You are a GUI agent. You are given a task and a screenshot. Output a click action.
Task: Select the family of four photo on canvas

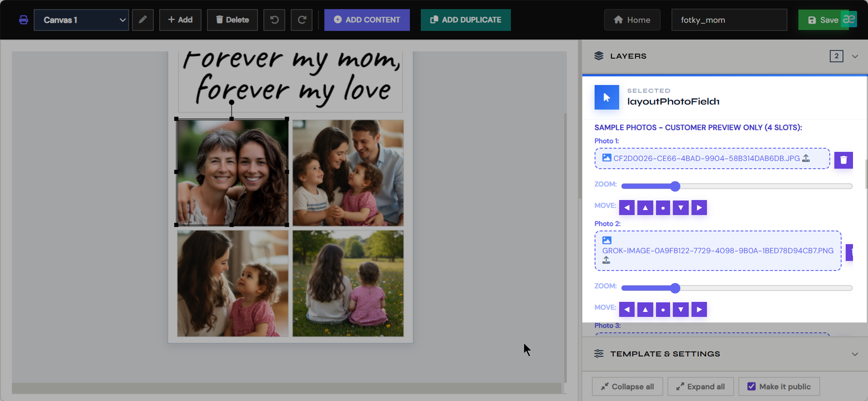348,173
